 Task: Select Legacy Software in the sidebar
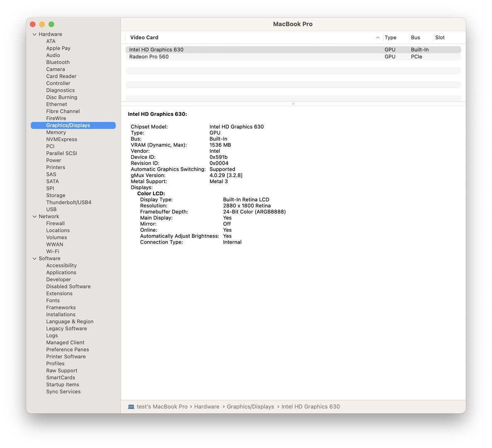(66, 329)
